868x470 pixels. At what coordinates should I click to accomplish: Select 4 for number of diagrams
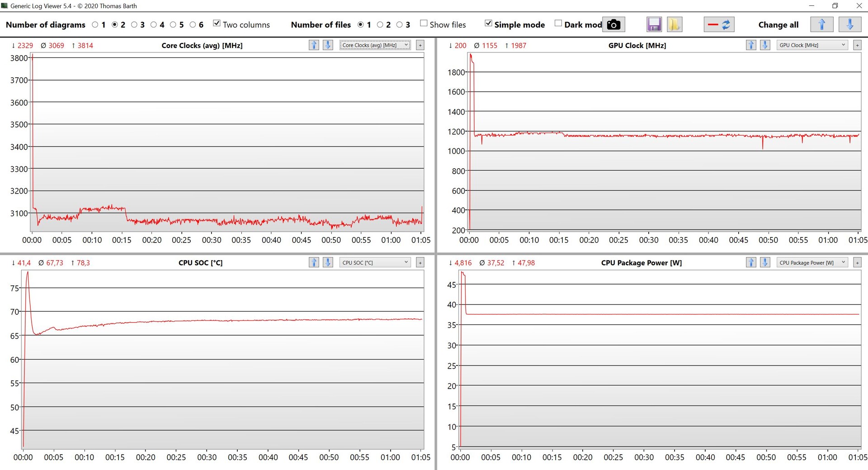pos(154,25)
